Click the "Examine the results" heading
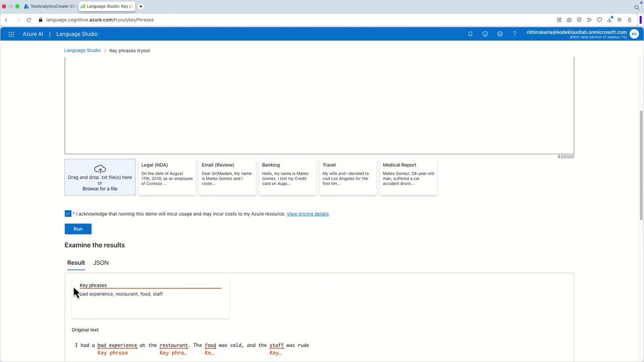Image resolution: width=644 pixels, height=362 pixels. click(95, 245)
